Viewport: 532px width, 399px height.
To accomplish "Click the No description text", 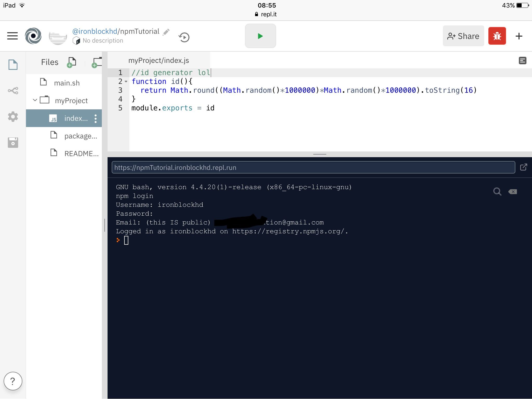I will tap(103, 41).
